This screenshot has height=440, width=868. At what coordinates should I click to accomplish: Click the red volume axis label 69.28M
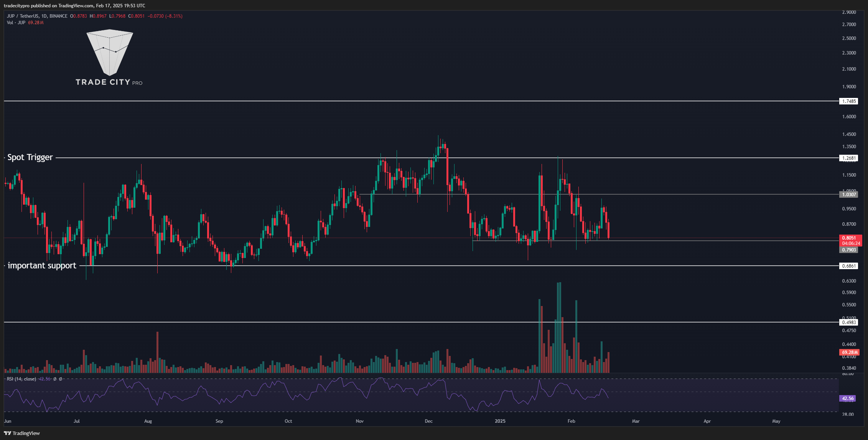pyautogui.click(x=850, y=352)
